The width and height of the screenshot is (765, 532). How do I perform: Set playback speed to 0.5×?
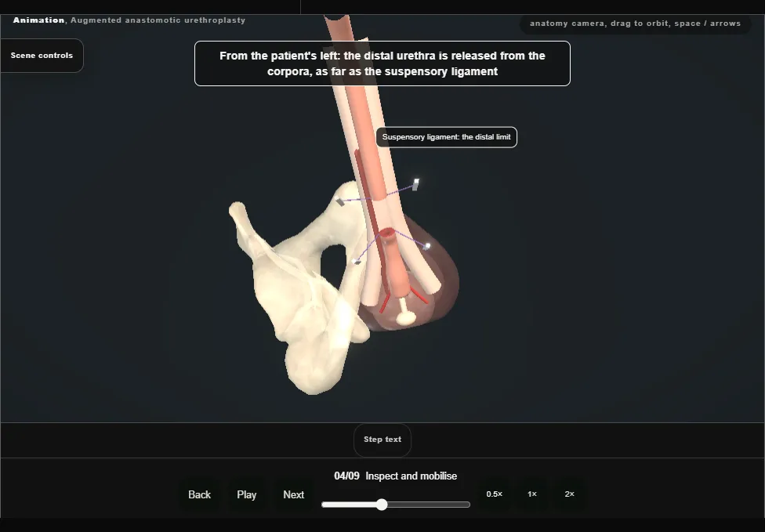495,494
